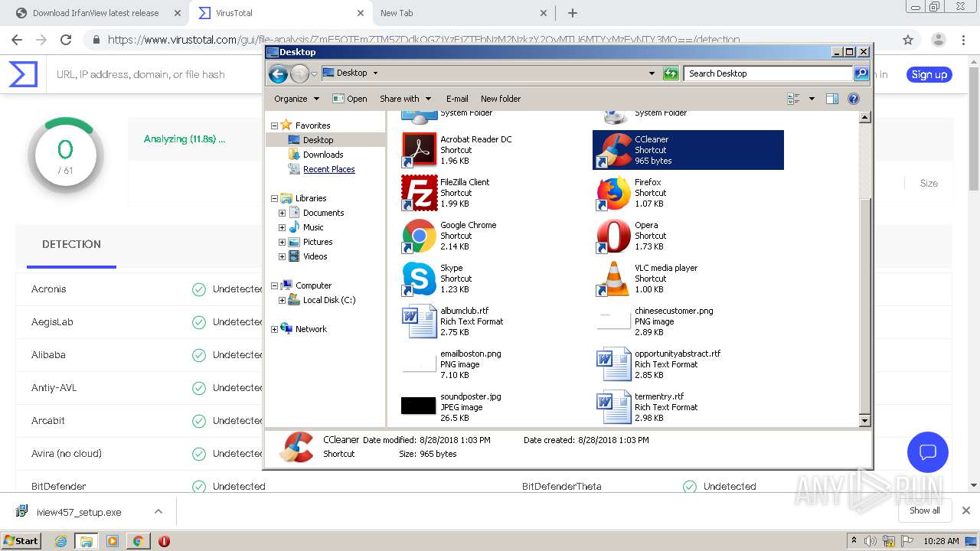The image size is (980, 551).
Task: Open Internet Explorer from the taskbar
Action: (x=60, y=541)
